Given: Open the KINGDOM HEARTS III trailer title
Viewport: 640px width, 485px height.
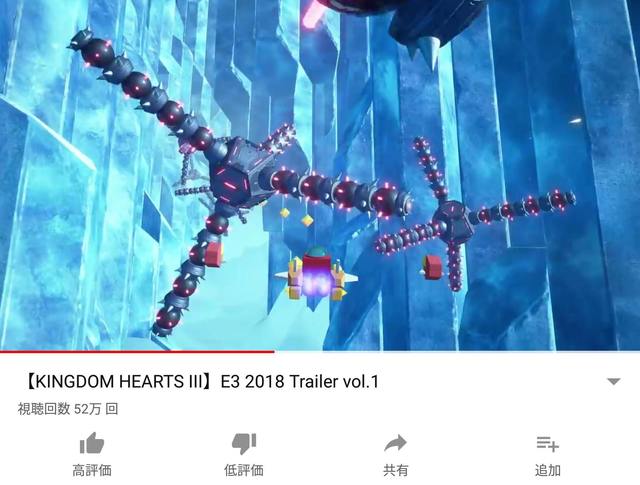Looking at the screenshot, I should [x=201, y=382].
